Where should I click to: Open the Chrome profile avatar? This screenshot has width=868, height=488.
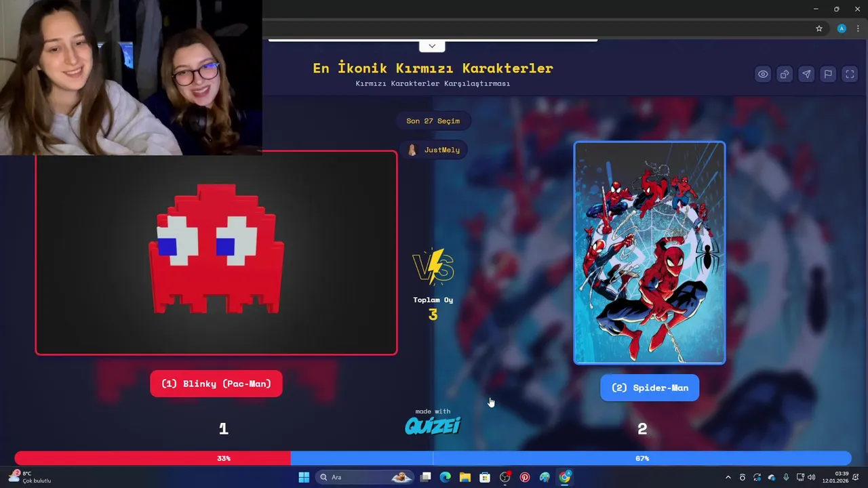click(842, 28)
